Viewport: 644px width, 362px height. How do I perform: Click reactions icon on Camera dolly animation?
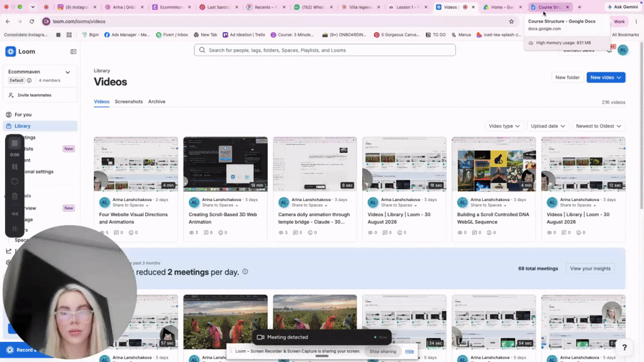coord(310,233)
